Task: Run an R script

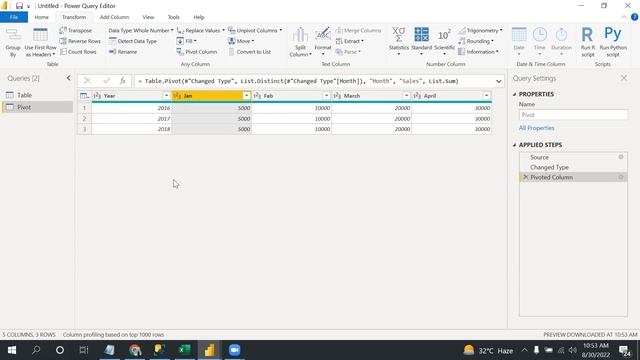Action: pos(587,42)
